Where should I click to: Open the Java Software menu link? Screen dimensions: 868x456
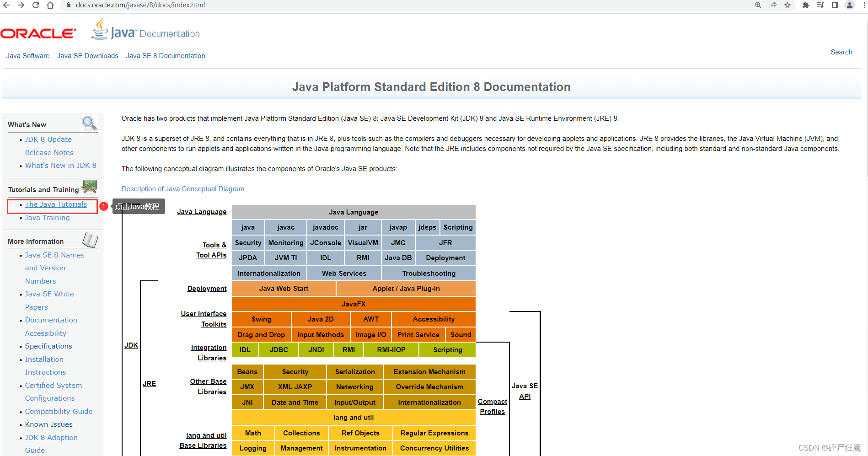point(28,56)
